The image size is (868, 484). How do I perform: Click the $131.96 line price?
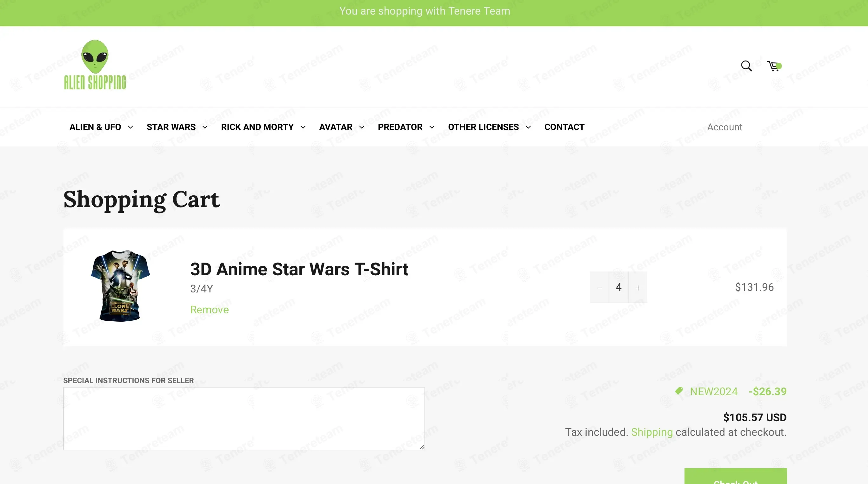coord(754,287)
